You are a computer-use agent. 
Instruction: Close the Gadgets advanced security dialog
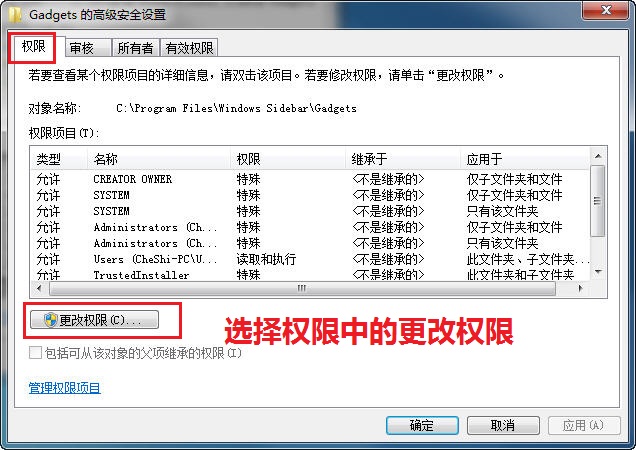(606, 10)
